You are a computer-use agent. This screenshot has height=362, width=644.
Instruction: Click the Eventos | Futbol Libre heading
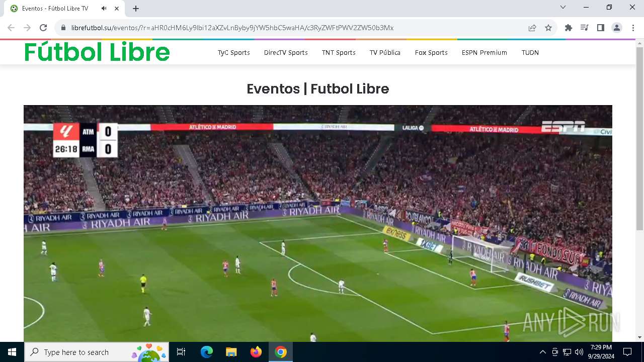[318, 89]
